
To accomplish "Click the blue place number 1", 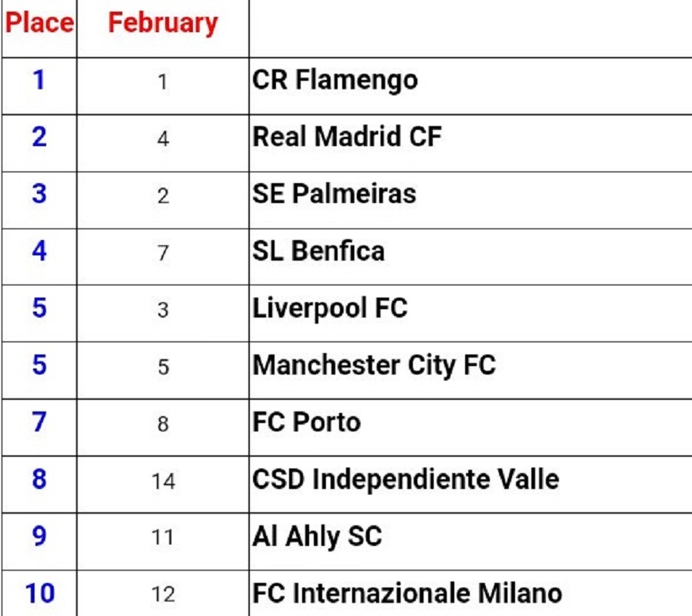I will 39,80.
